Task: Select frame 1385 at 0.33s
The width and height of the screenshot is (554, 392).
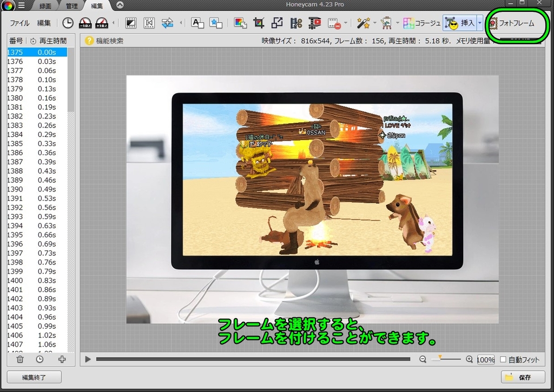Action: [x=37, y=143]
